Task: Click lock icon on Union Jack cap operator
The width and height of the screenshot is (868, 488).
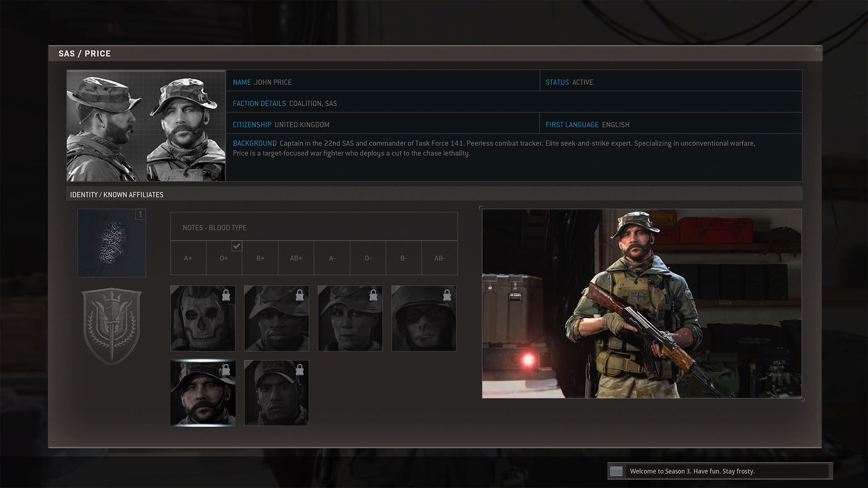Action: [x=300, y=370]
